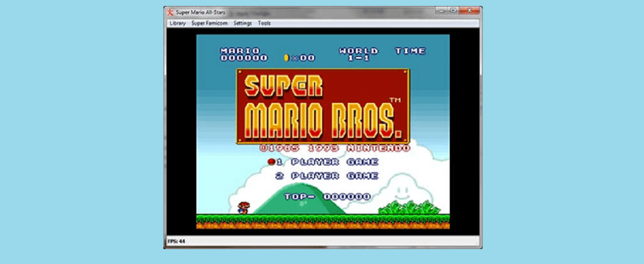Open the Settings menu
The height and width of the screenshot is (264, 644).
243,23
